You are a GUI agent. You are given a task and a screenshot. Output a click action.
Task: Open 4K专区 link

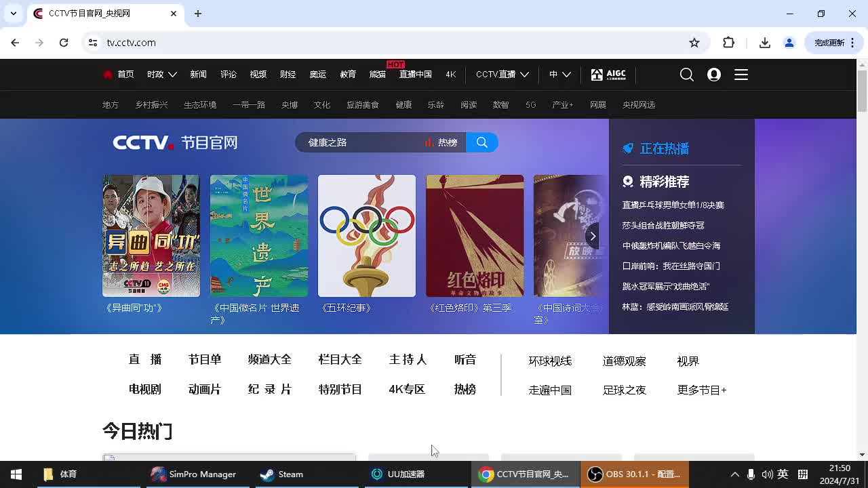point(407,390)
